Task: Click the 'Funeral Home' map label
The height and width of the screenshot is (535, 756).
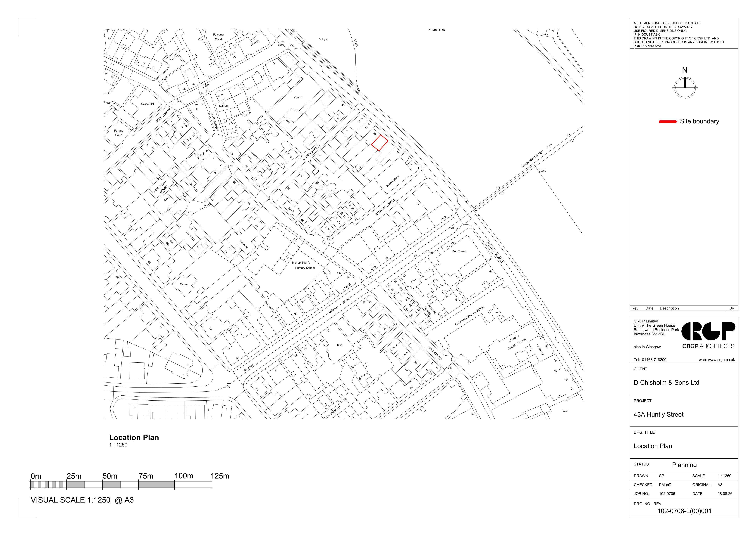Action: tap(393, 181)
